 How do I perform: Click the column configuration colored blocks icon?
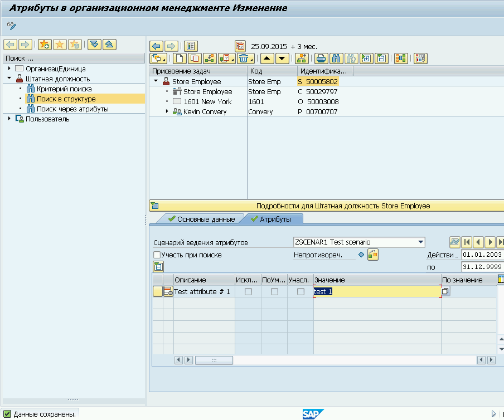tap(401, 58)
